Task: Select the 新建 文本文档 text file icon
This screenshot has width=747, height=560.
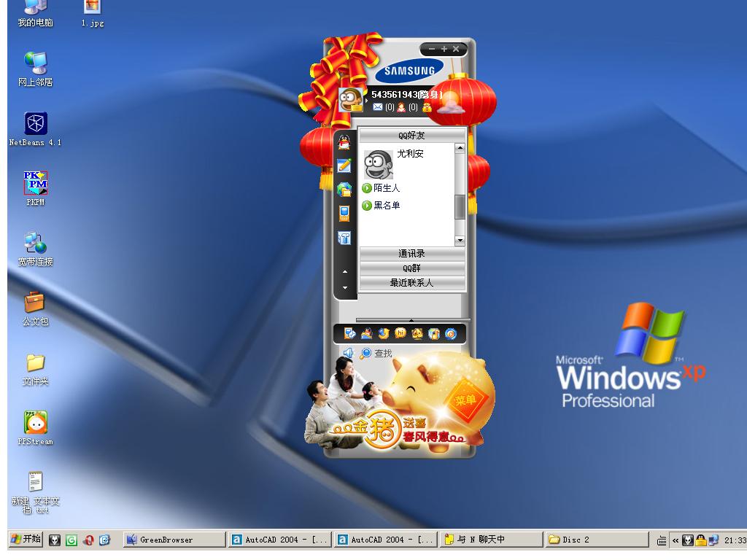Action: point(35,492)
